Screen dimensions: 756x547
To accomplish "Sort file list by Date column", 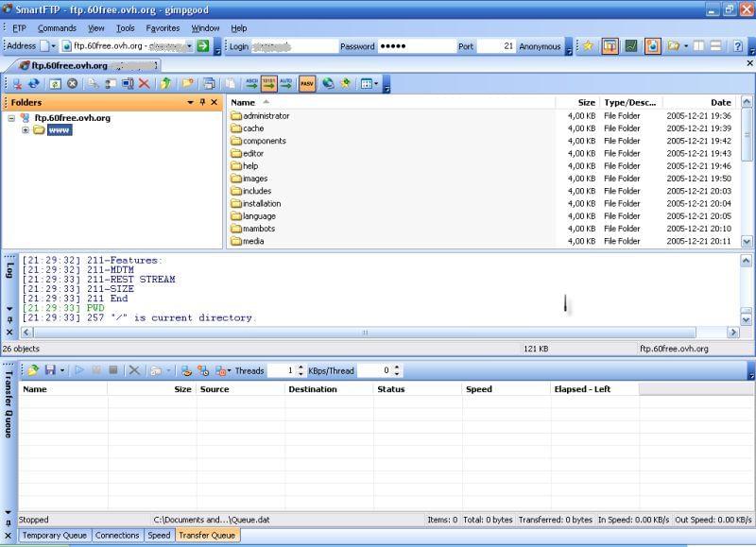I will (x=700, y=102).
